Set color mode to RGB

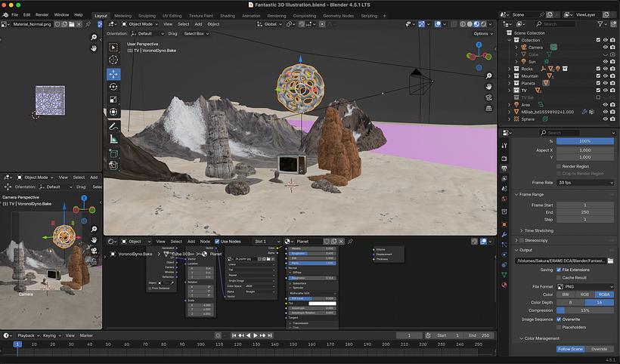584,294
